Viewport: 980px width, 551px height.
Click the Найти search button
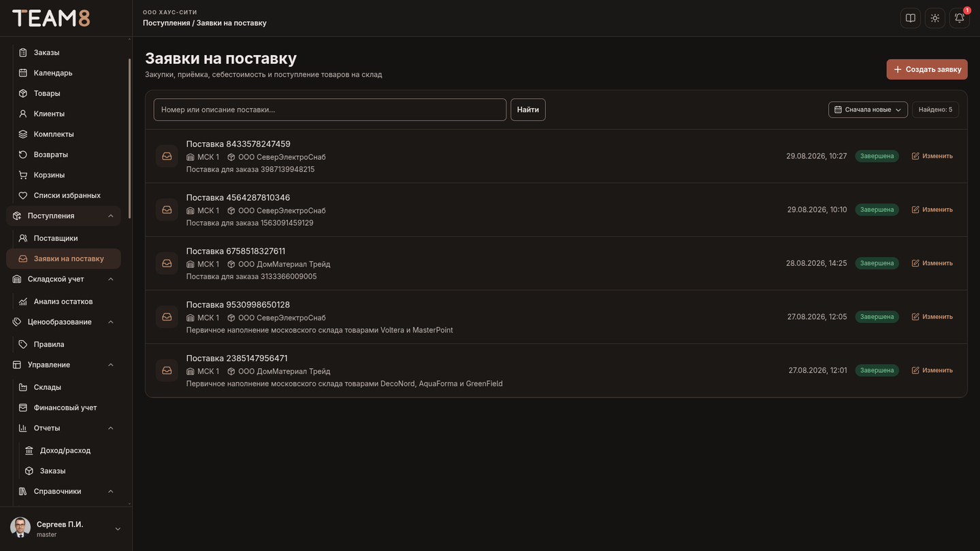coord(528,110)
